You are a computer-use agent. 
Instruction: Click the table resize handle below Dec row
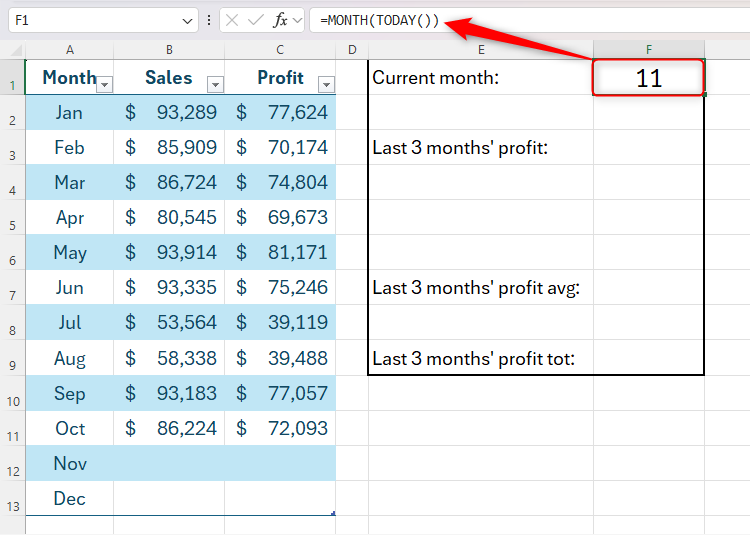(x=333, y=513)
